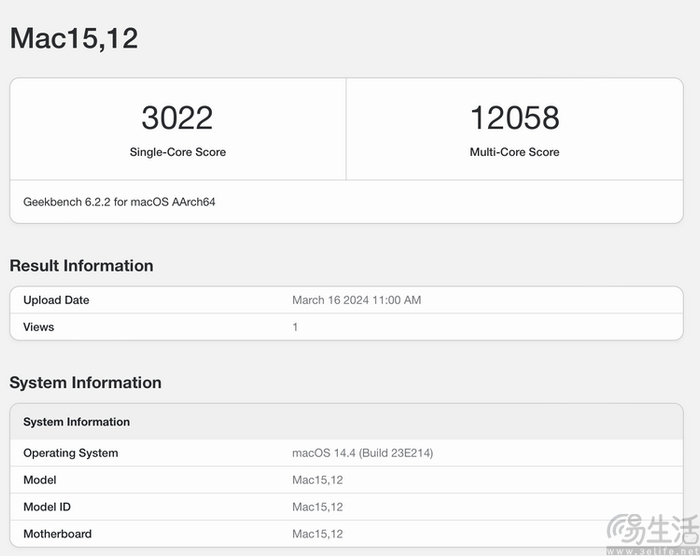Select the Single-Core Score label
The image size is (700, 556).
click(x=177, y=152)
